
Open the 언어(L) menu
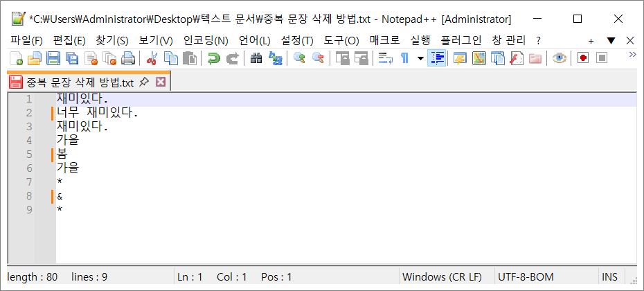(x=255, y=40)
